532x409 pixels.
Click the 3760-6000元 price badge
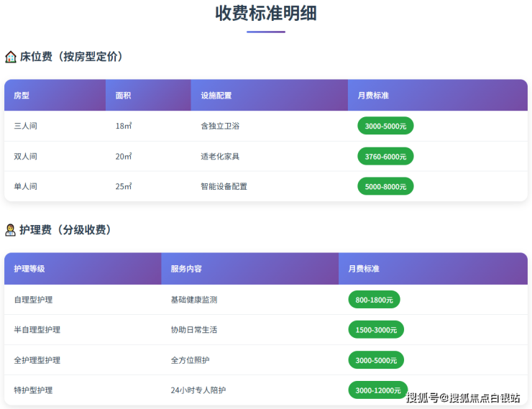click(x=385, y=156)
